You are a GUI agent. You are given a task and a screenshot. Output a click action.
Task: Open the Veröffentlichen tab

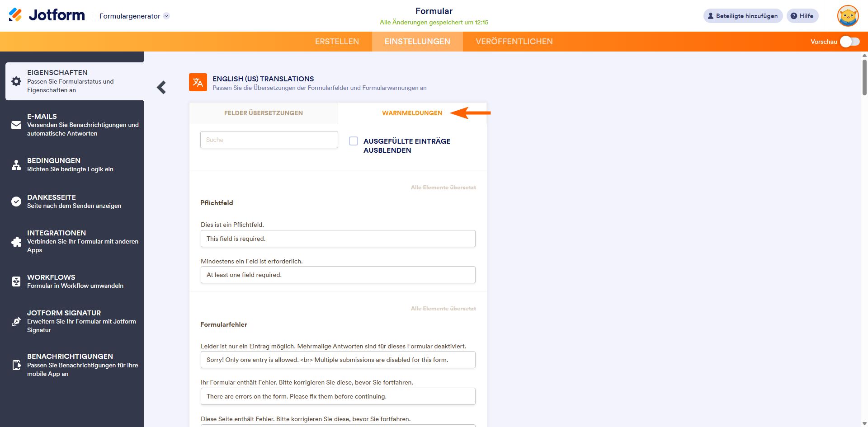pos(514,41)
